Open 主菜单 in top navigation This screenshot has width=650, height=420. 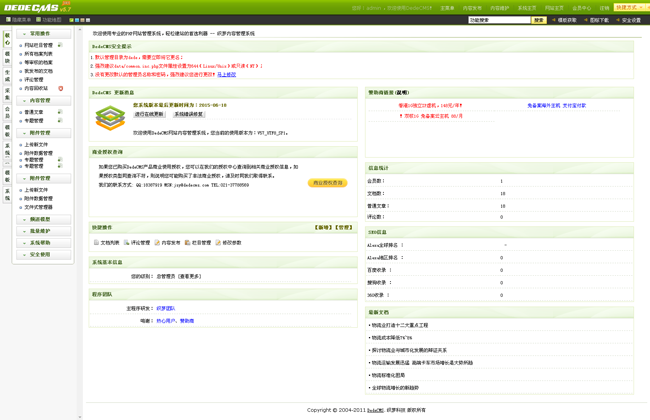447,8
